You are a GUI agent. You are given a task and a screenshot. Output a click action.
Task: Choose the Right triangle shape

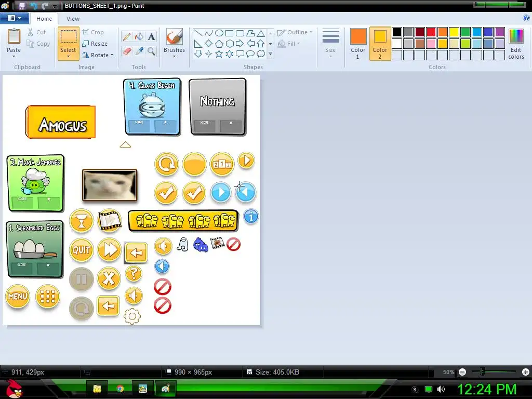(198, 44)
